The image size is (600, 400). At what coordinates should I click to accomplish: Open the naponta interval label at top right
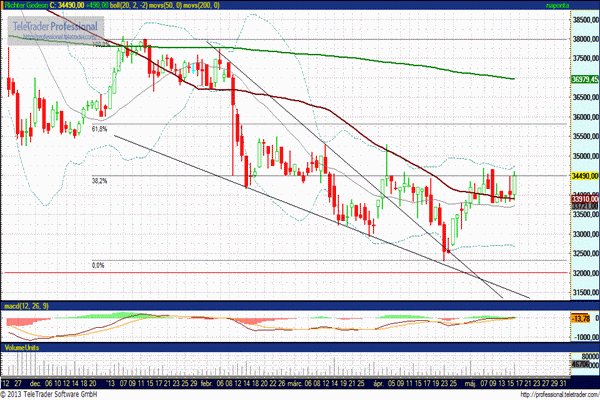pos(558,5)
